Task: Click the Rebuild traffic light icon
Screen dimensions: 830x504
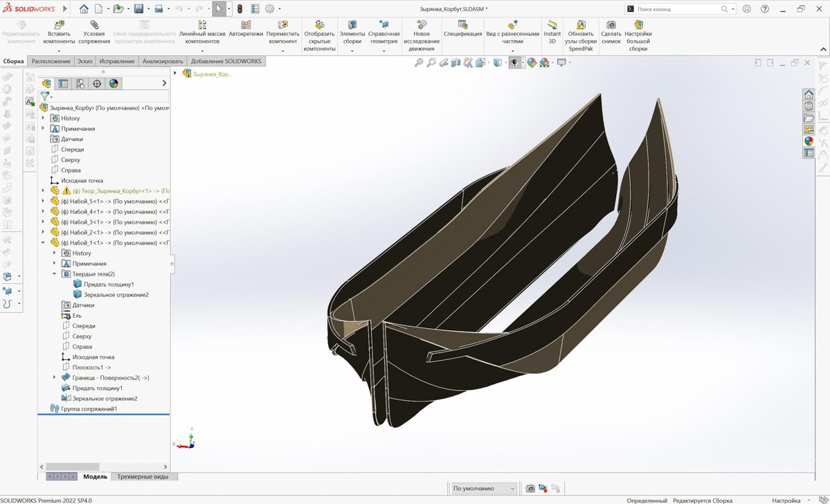Action: [240, 9]
